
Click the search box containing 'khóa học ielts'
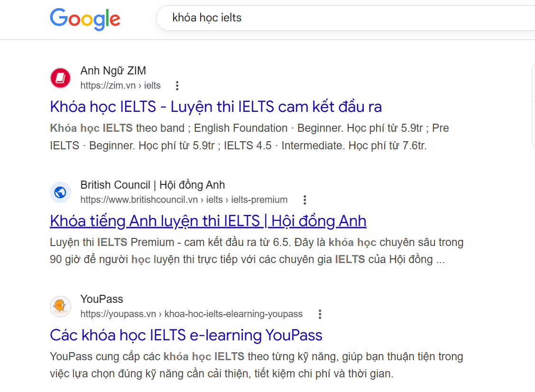pyautogui.click(x=345, y=18)
